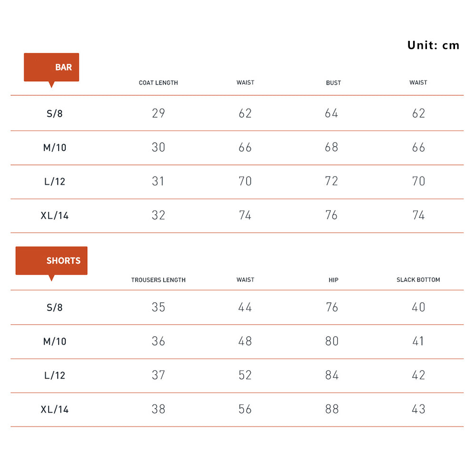The height and width of the screenshot is (476, 476).
Task: Select the M/10 row label in SHORTS table
Action: click(x=55, y=342)
